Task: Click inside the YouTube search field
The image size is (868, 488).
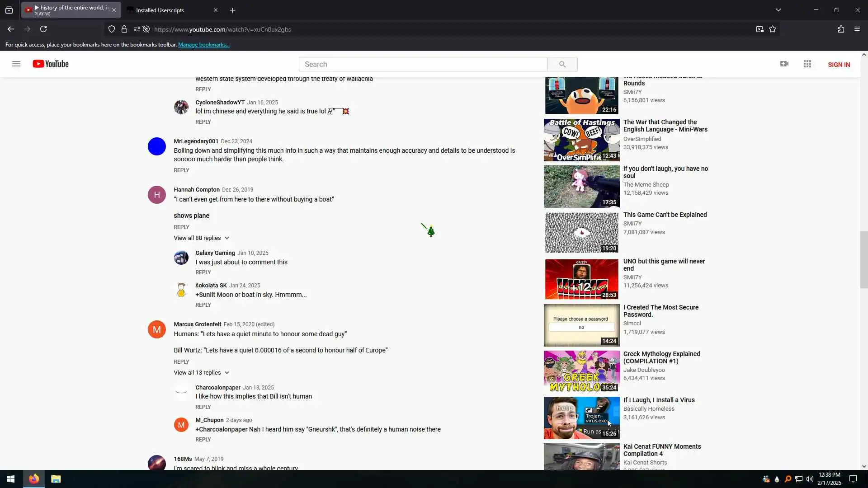Action: [x=423, y=64]
